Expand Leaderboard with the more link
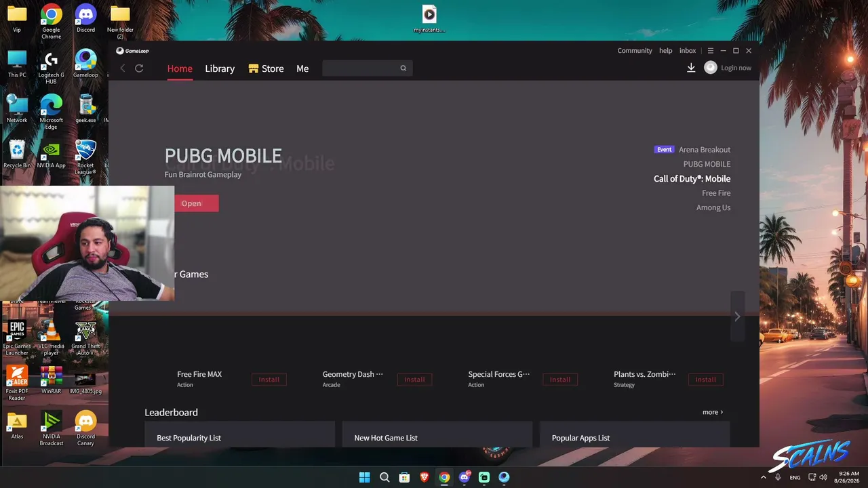The height and width of the screenshot is (488, 868). coord(713,412)
